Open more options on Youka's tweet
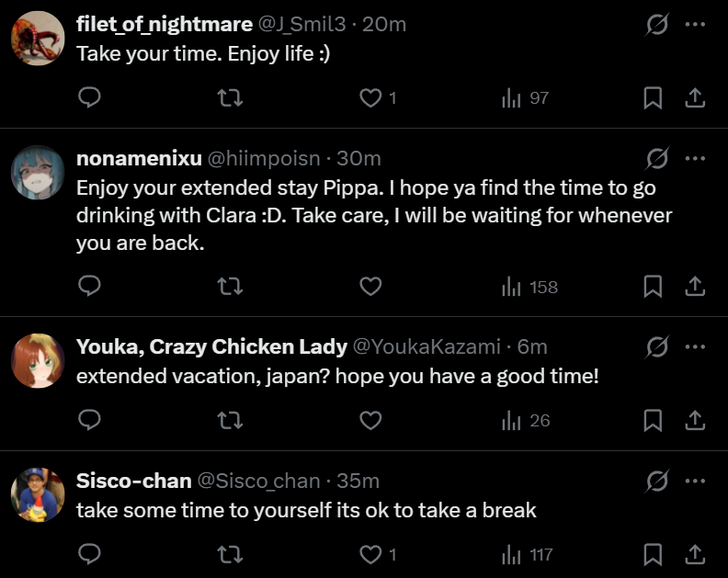 (x=695, y=346)
